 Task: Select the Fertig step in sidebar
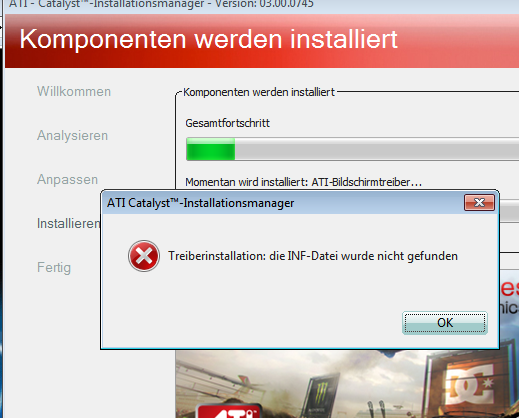[54, 267]
